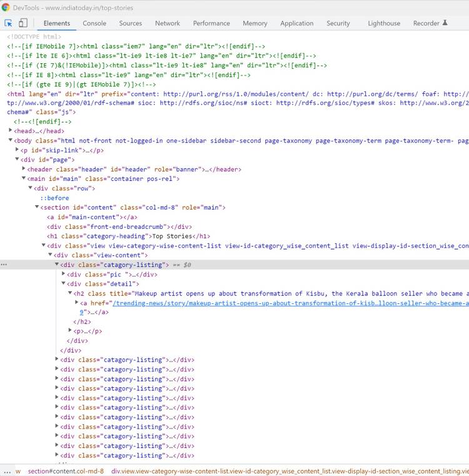Screen dimensions: 469x476
Task: Click section#content.col-md-8 breadcrumb
Action: [66, 471]
